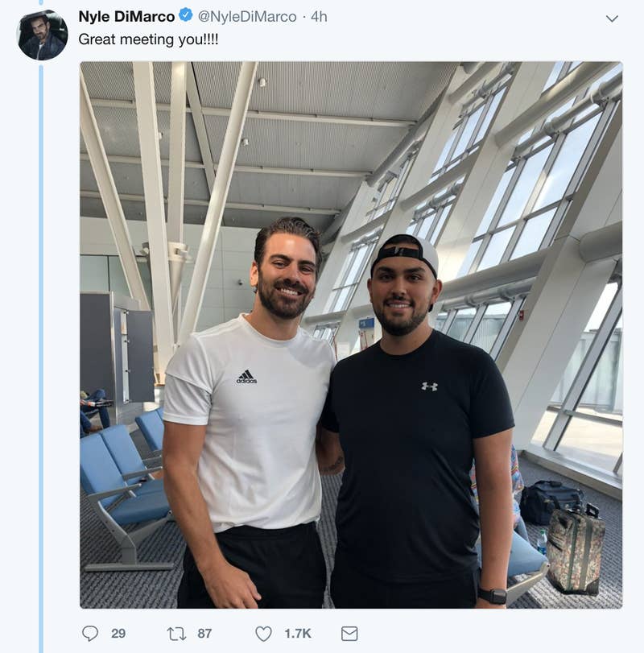Click the reply count 29

[118, 634]
